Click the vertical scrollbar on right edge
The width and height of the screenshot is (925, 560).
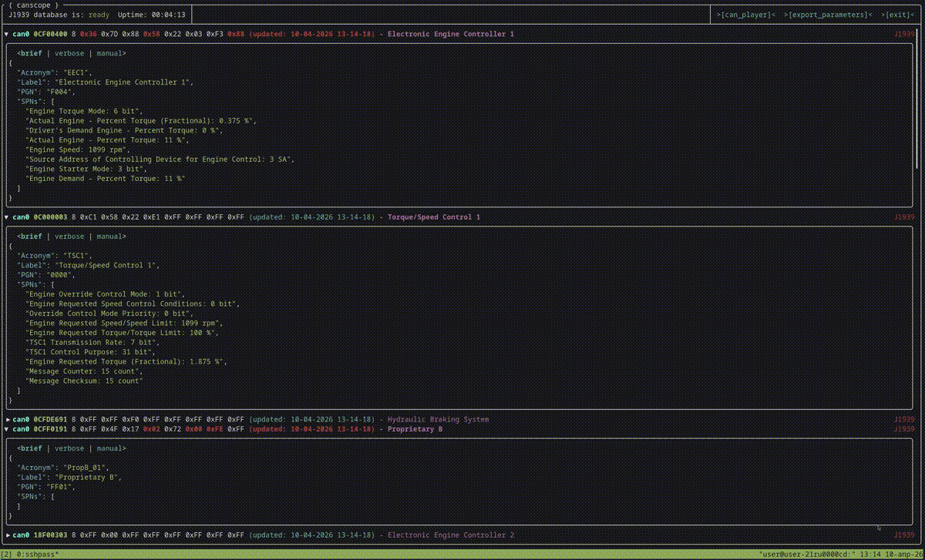coord(918,100)
